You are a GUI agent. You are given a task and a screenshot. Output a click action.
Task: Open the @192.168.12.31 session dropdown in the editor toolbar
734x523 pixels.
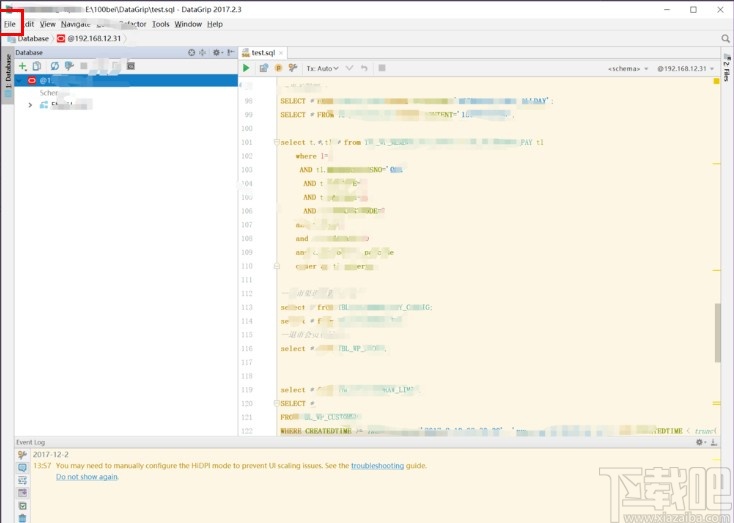[x=686, y=69]
